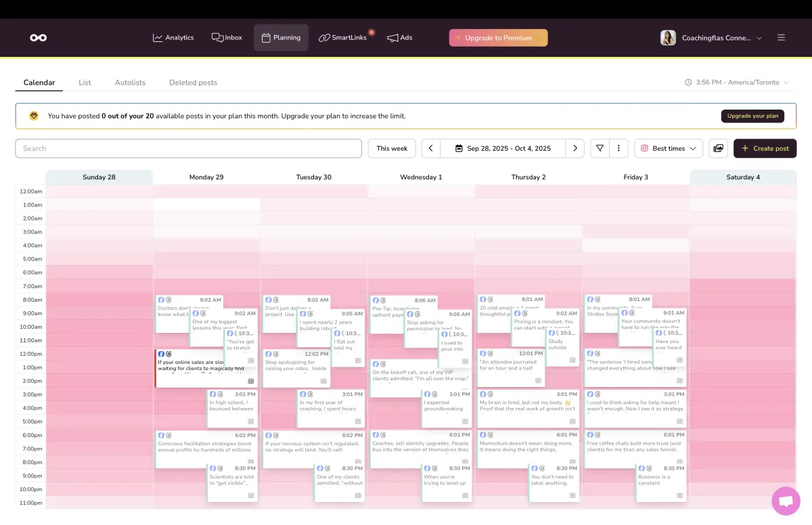Select the Wednesday 1 column header
The height and width of the screenshot is (525, 812).
click(421, 177)
